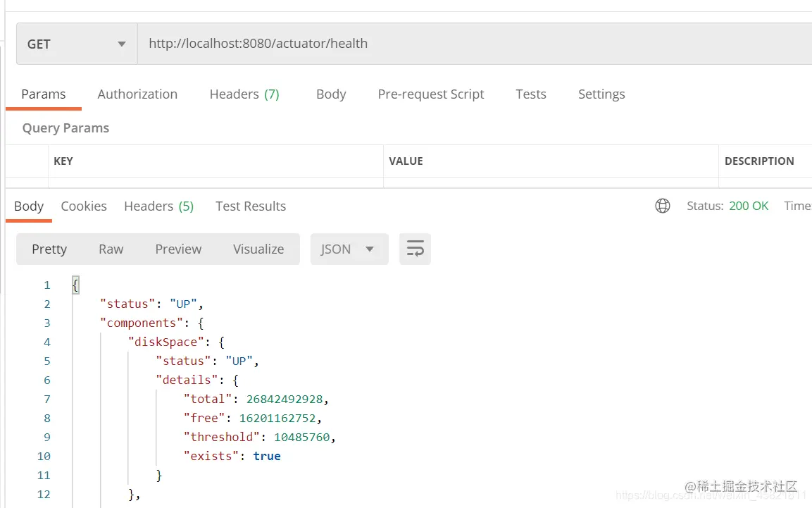The height and width of the screenshot is (508, 812).
Task: Switch to the Authorization tab
Action: click(x=137, y=94)
